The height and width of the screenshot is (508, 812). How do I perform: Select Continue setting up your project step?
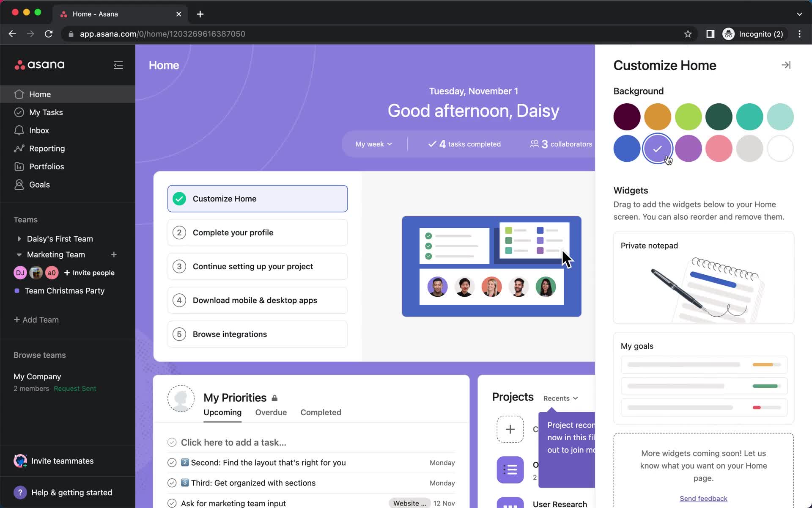[x=258, y=266]
